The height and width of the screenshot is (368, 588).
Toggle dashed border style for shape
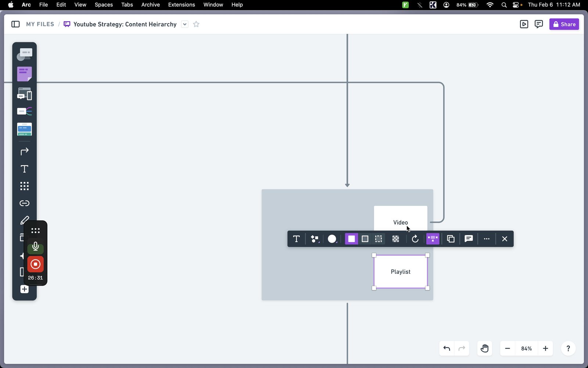379,239
